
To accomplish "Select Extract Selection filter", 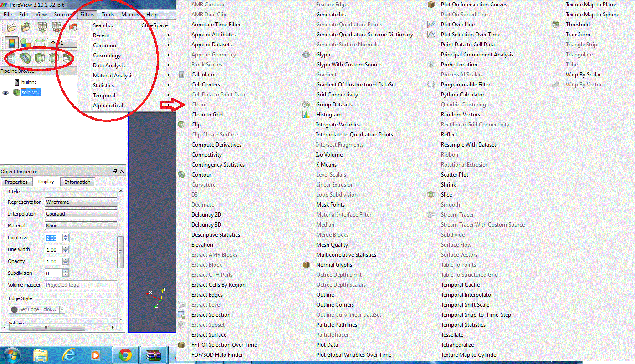I will point(210,315).
